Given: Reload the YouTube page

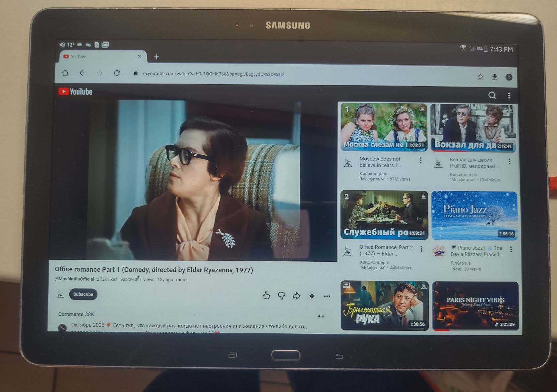Looking at the screenshot, I should click(x=117, y=73).
